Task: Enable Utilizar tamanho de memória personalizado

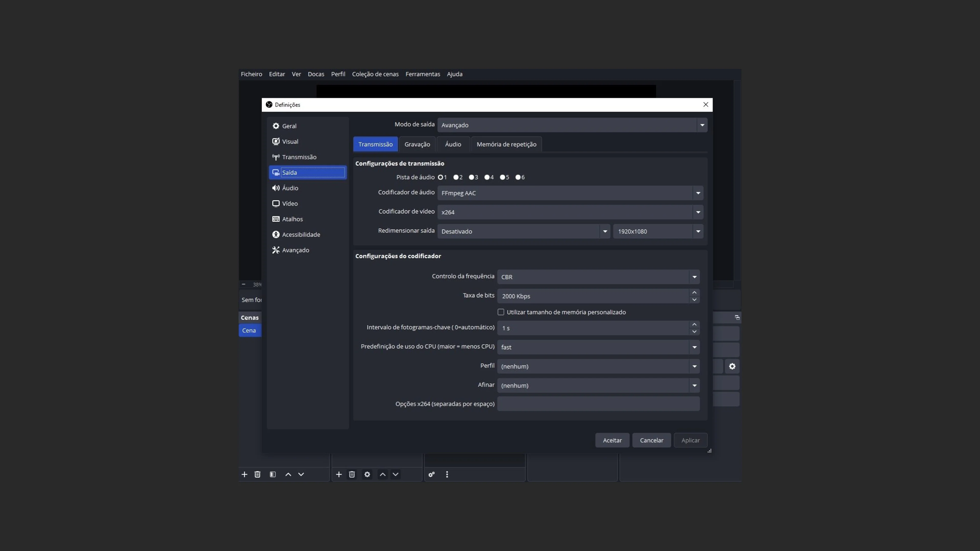Action: tap(501, 312)
